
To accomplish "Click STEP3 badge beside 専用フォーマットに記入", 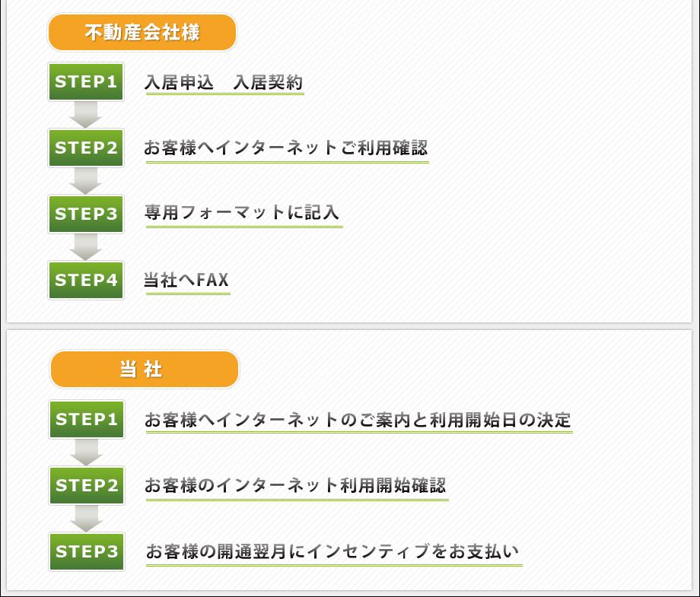I will tap(86, 214).
